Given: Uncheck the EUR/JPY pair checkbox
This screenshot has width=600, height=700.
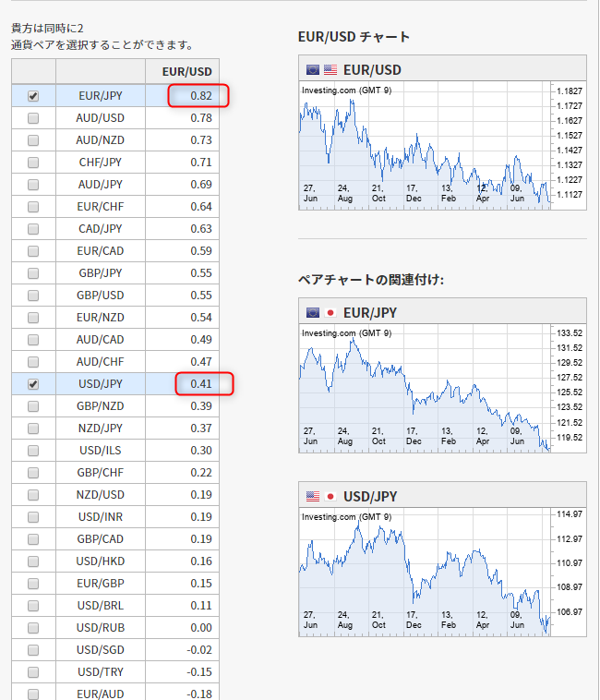Looking at the screenshot, I should [x=33, y=96].
